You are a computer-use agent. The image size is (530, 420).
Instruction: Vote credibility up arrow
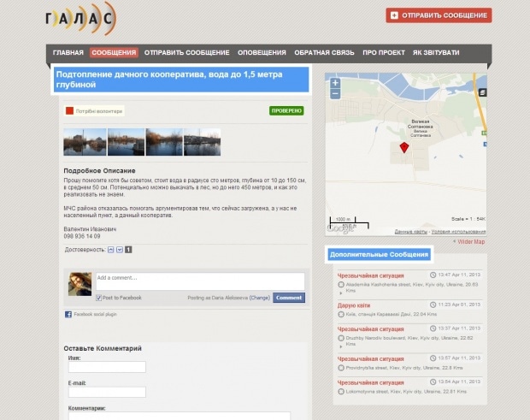tap(110, 250)
